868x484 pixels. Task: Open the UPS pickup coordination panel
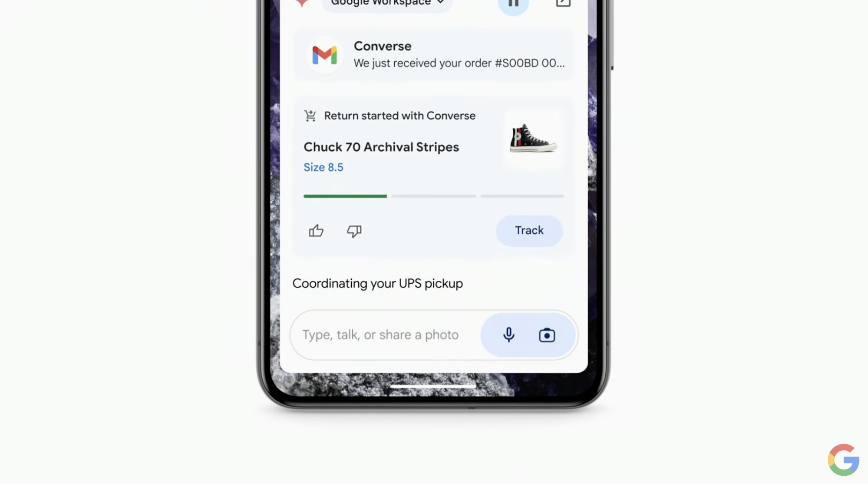(377, 283)
